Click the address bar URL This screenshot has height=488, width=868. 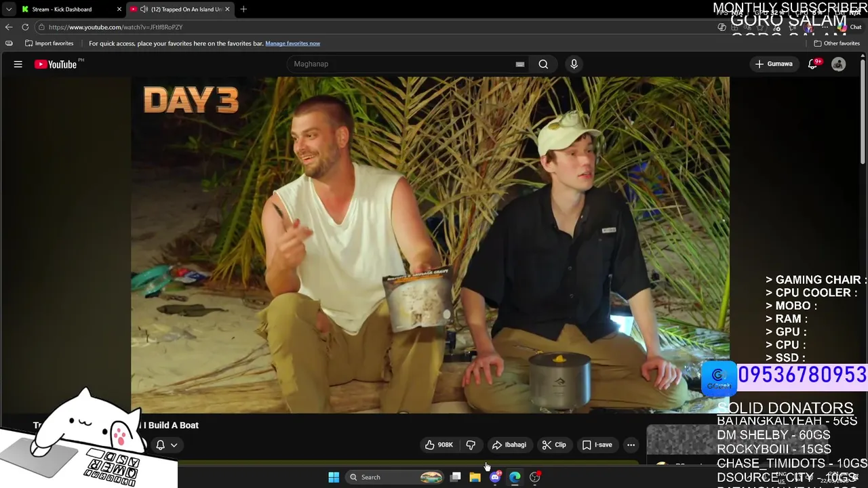click(115, 27)
